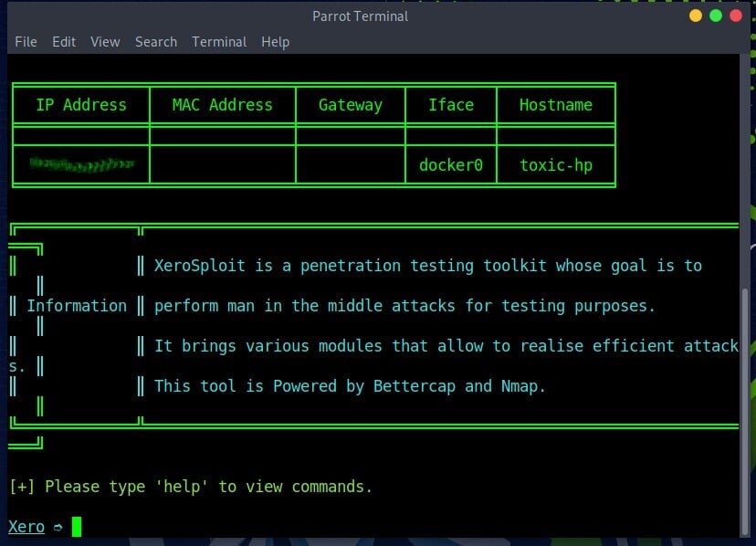Screen dimensions: 756x546
Task: Place cursor at the green prompt block
Action: pos(77,527)
